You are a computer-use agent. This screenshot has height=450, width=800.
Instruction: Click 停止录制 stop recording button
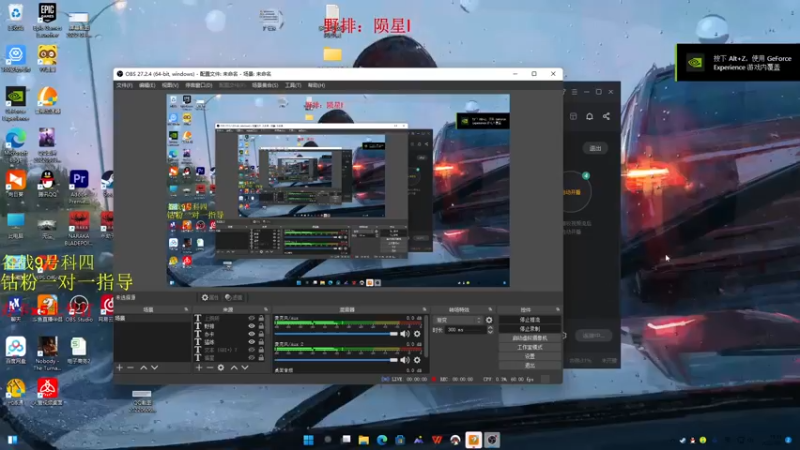coord(530,329)
